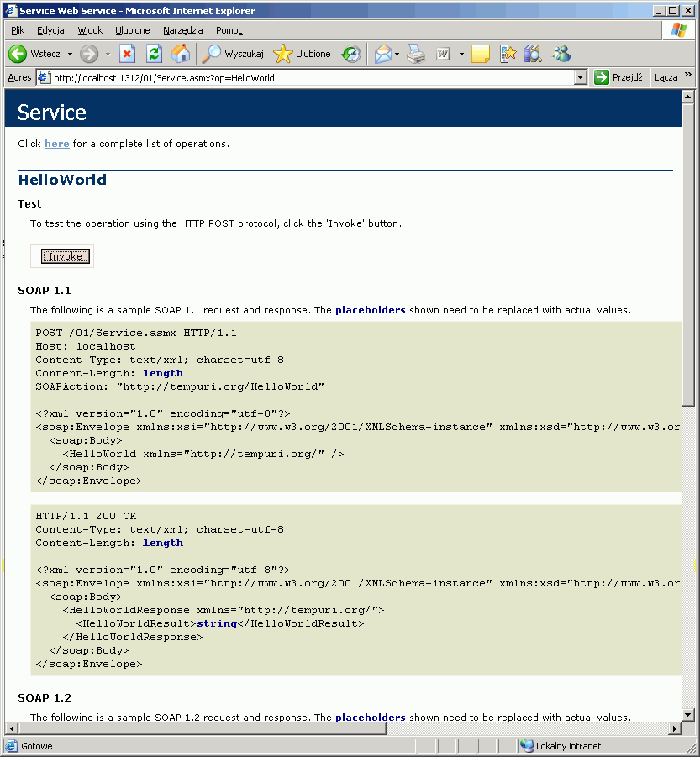Open the research book with magnifier icon
This screenshot has width=700, height=757.
[x=534, y=54]
